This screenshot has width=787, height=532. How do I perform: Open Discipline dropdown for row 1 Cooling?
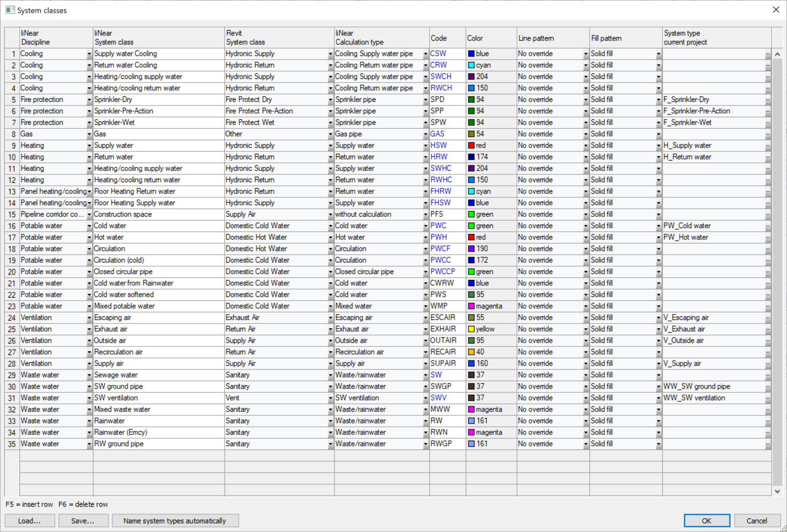[89, 54]
